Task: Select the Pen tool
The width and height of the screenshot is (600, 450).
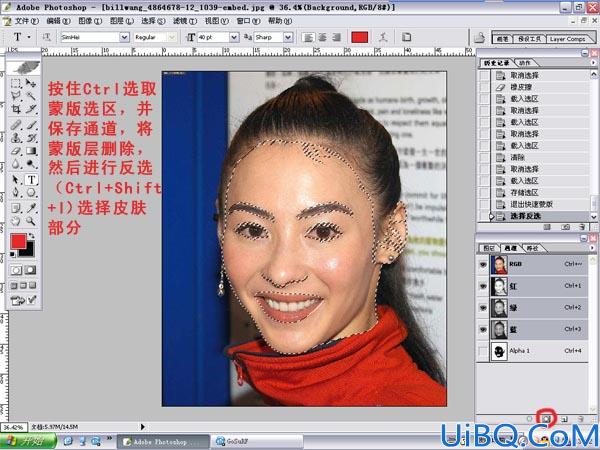Action: 16,192
